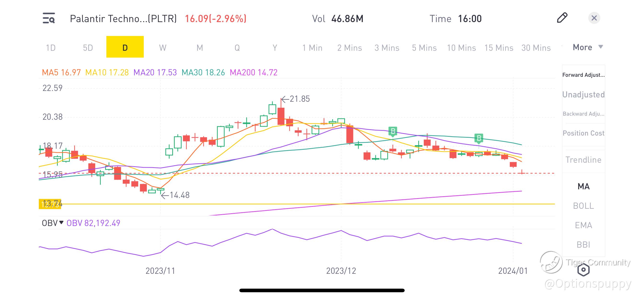The image size is (644, 298).
Task: Switch indicator to BOLL
Action: click(583, 206)
